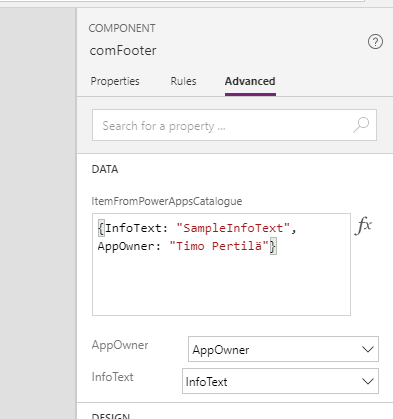Screen dimensions: 393x419
Task: Open the AppOwner dropdown
Action: click(x=283, y=349)
